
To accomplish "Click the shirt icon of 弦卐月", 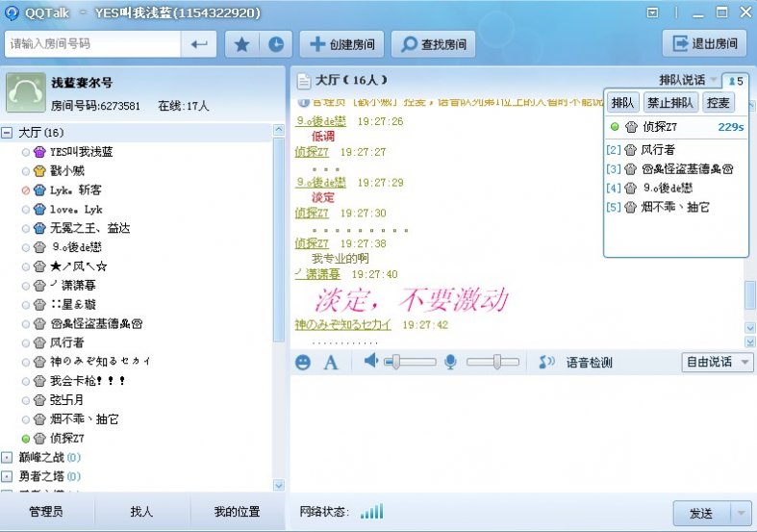I will (x=39, y=400).
